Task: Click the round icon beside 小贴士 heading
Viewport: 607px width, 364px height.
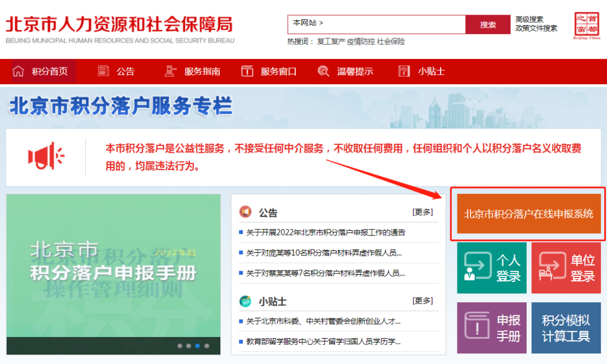Action: click(x=246, y=301)
